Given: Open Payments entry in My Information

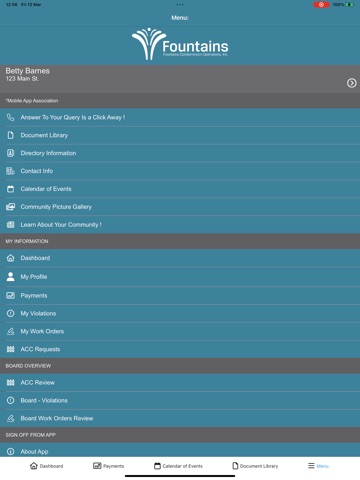Looking at the screenshot, I should [x=180, y=295].
